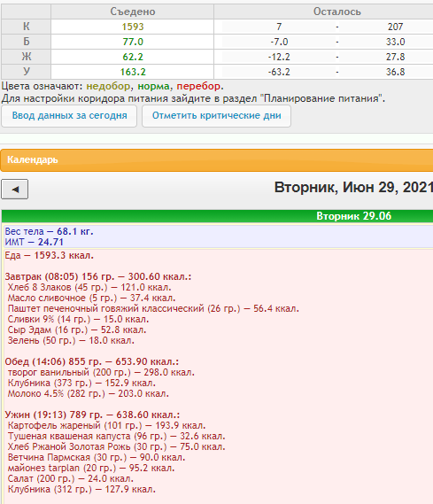Open 'Ввод данных за сегодня' button
The width and height of the screenshot is (433, 504).
(69, 116)
